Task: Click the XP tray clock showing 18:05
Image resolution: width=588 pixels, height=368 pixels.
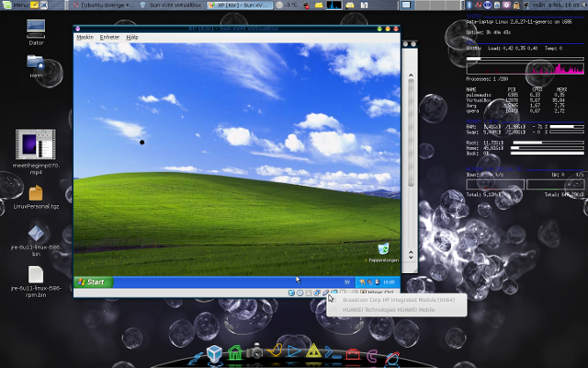Action: coord(389,282)
